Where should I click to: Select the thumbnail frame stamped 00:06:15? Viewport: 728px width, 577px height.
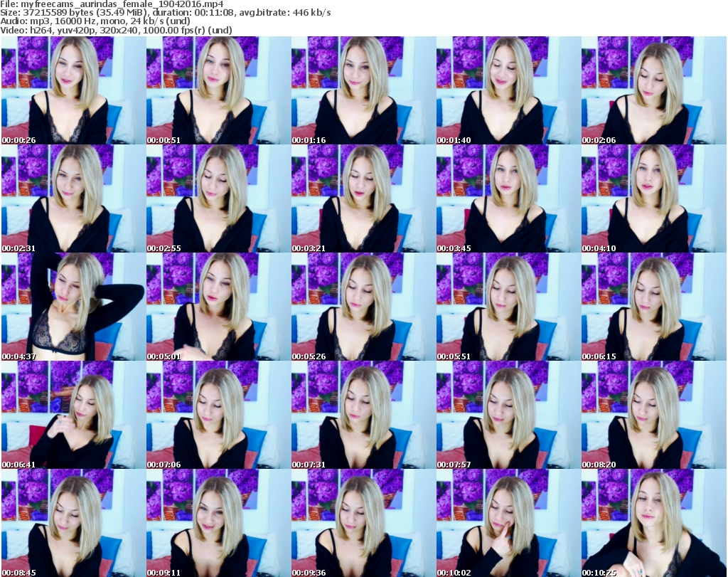tap(654, 307)
